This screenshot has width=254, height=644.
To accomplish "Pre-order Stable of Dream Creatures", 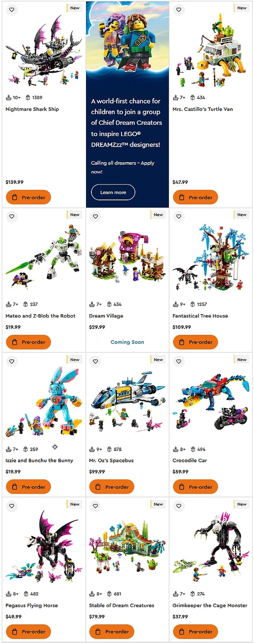I will tap(112, 631).
